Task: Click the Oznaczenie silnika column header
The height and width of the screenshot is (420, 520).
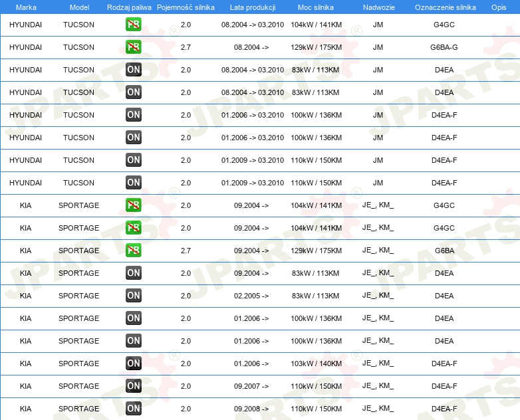Action: pos(446,7)
